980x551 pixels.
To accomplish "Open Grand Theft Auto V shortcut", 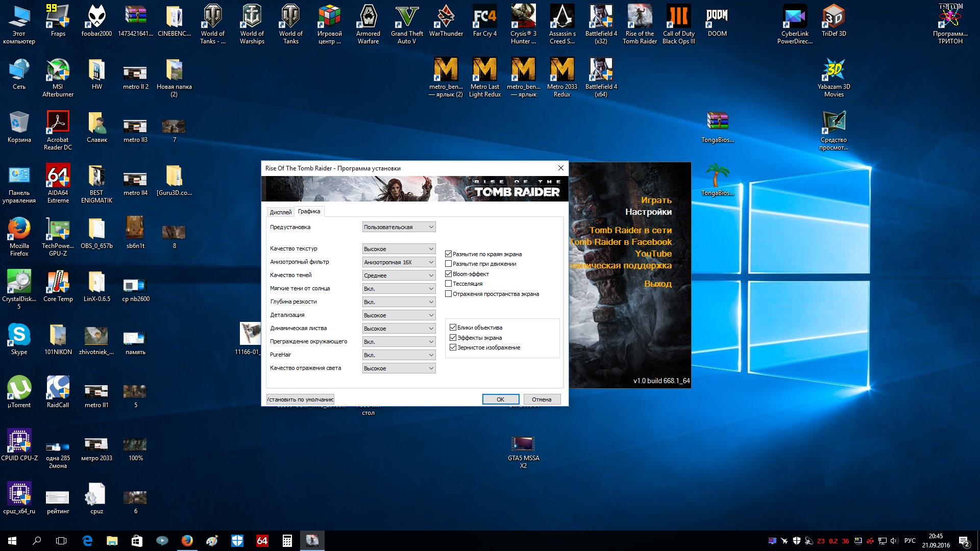I will [407, 23].
